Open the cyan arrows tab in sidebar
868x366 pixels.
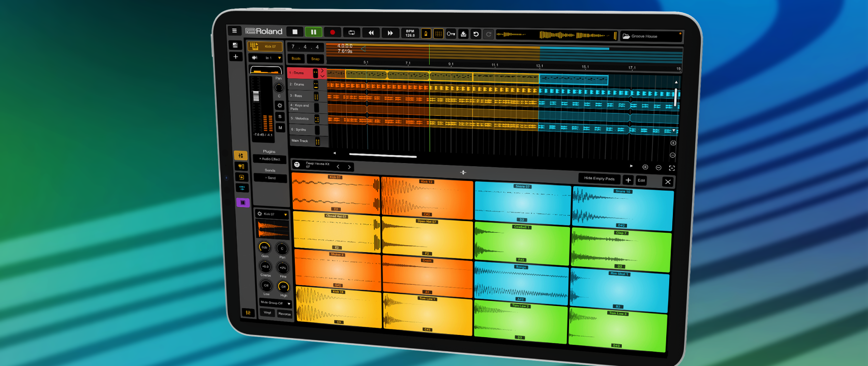click(242, 188)
